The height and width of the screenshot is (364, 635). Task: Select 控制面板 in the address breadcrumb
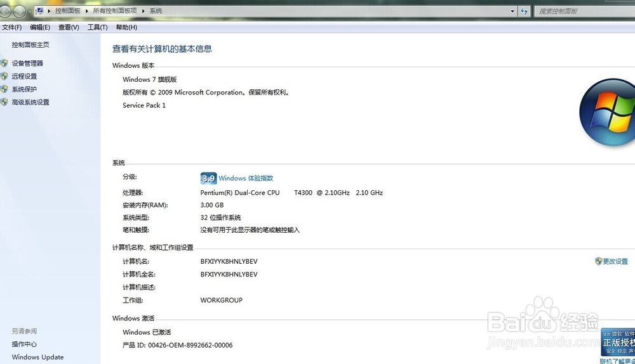(x=68, y=11)
